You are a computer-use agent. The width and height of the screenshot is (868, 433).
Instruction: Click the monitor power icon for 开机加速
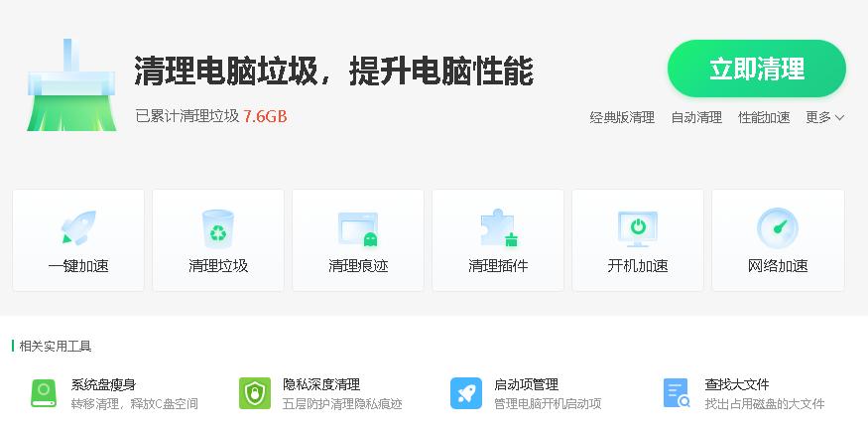click(x=638, y=228)
